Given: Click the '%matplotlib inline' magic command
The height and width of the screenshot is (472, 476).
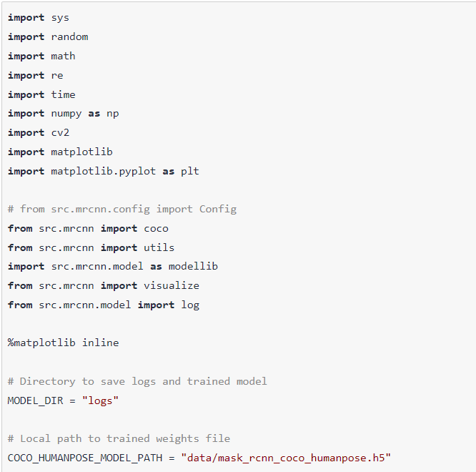Looking at the screenshot, I should point(63,343).
